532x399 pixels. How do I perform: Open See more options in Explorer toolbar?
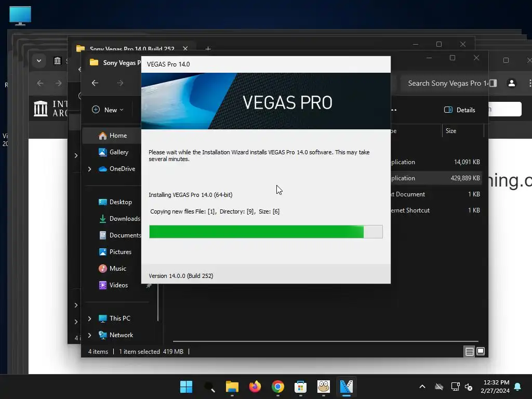[x=394, y=110]
